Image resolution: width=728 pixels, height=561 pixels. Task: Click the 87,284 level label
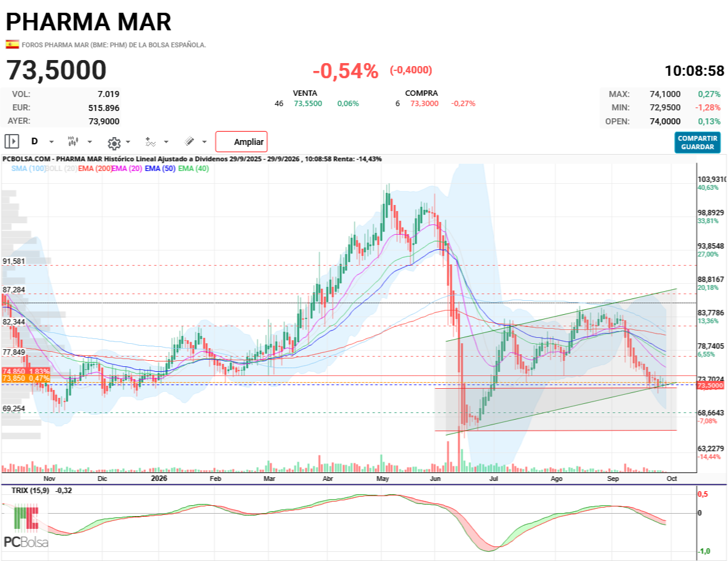point(14,290)
